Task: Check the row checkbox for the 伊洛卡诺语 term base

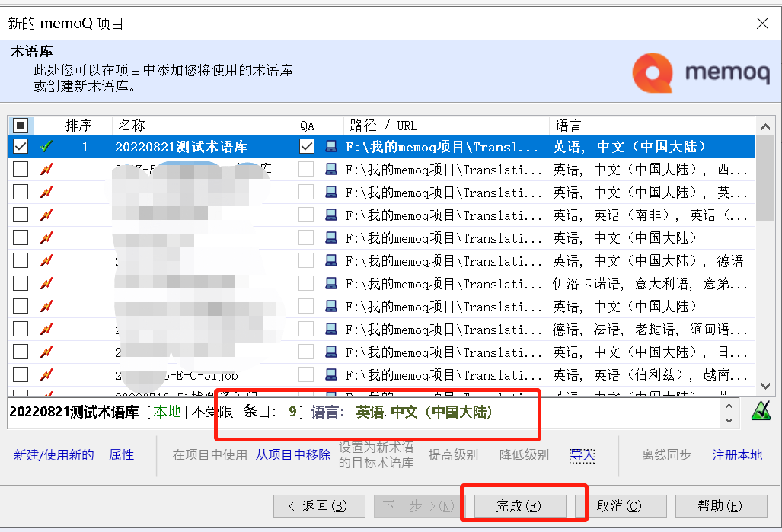Action: coord(21,283)
